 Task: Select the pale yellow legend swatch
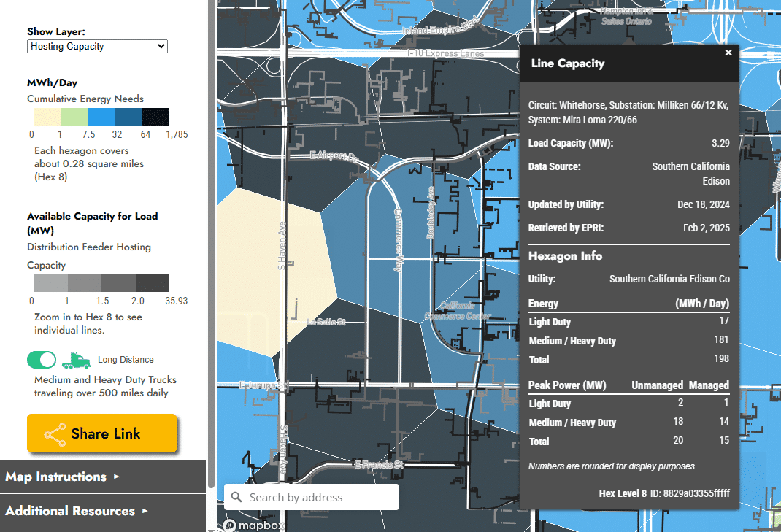click(47, 117)
